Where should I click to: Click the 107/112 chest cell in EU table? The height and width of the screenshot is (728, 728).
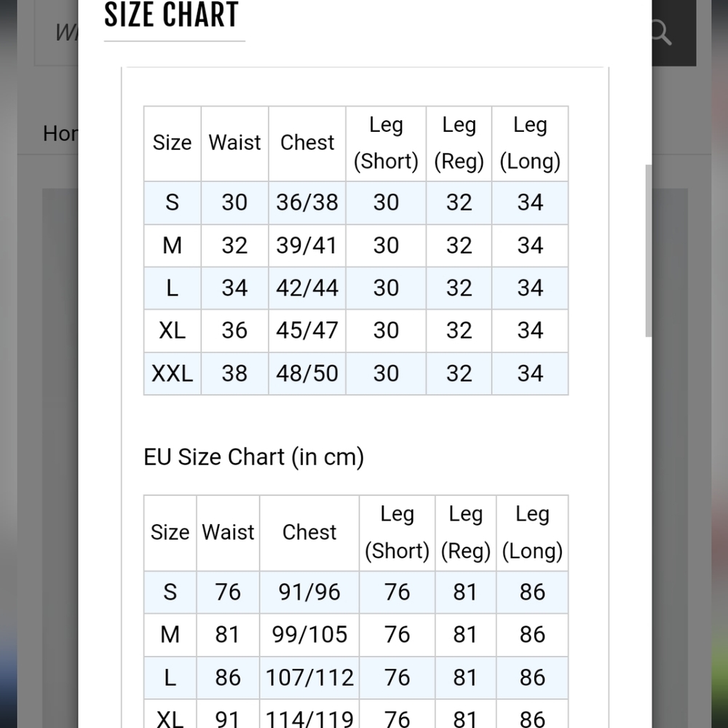click(309, 678)
